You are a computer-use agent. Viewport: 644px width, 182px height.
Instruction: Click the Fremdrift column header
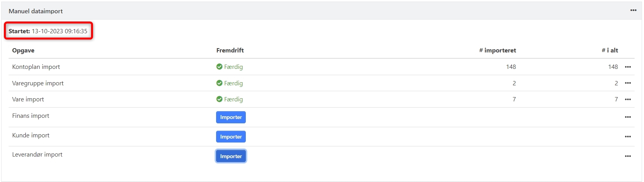click(230, 50)
